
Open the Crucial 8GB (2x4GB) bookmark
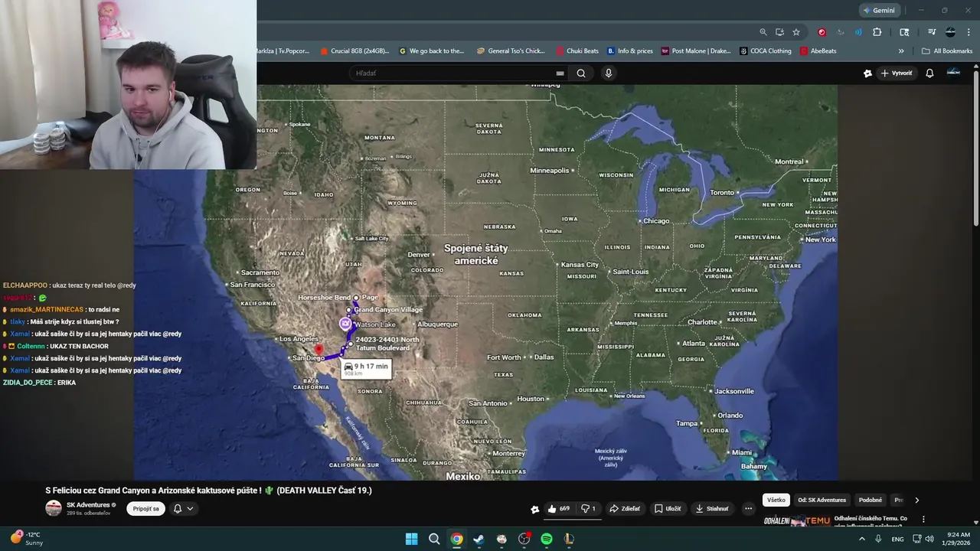coord(354,51)
